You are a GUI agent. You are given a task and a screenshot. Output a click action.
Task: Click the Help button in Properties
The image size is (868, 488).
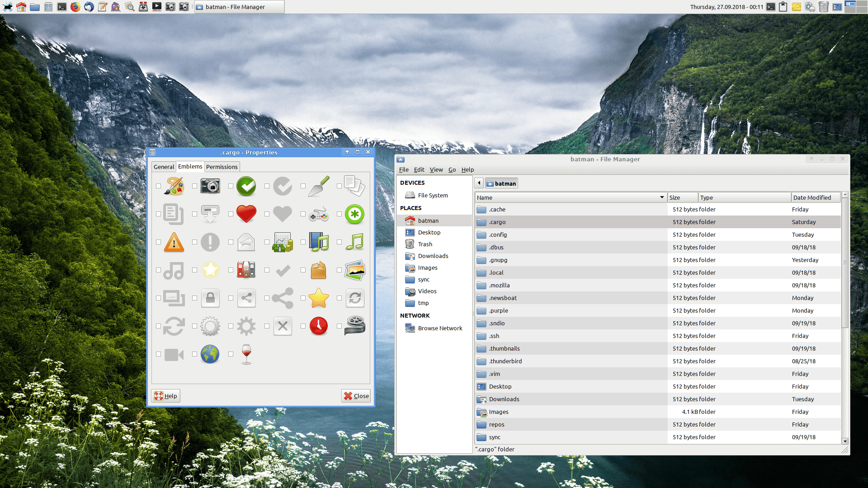tap(165, 396)
